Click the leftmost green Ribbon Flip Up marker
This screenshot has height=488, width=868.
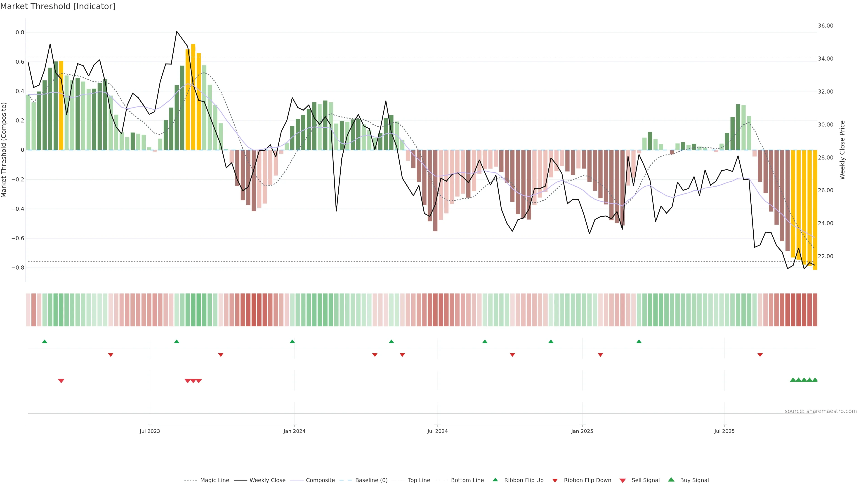45,342
